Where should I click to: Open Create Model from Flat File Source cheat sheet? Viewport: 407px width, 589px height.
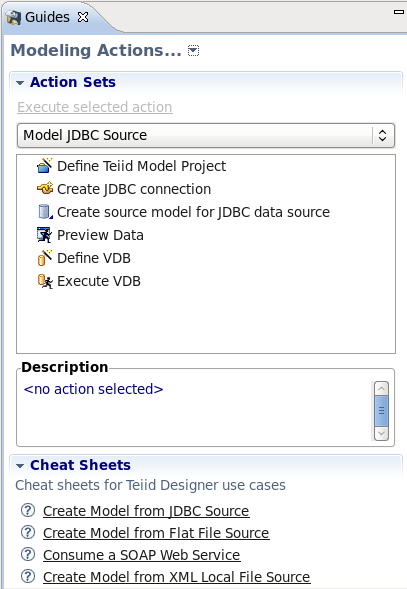[x=156, y=533]
